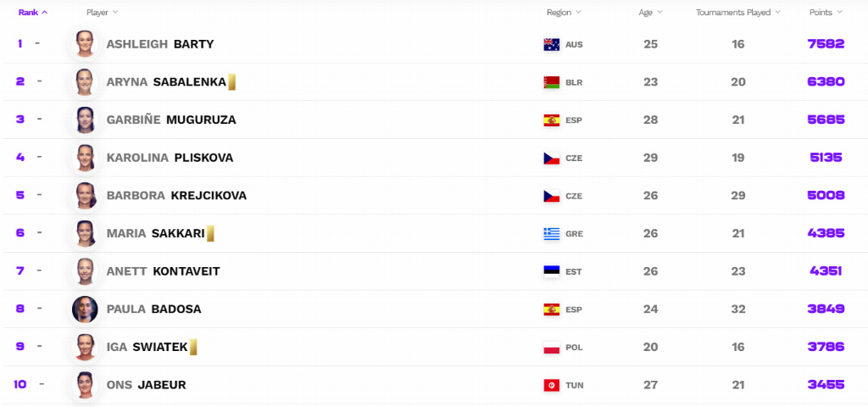Screen dimensions: 868x407
Task: Click the gold badge beside Aryna Sabalenka
Action: 232,82
